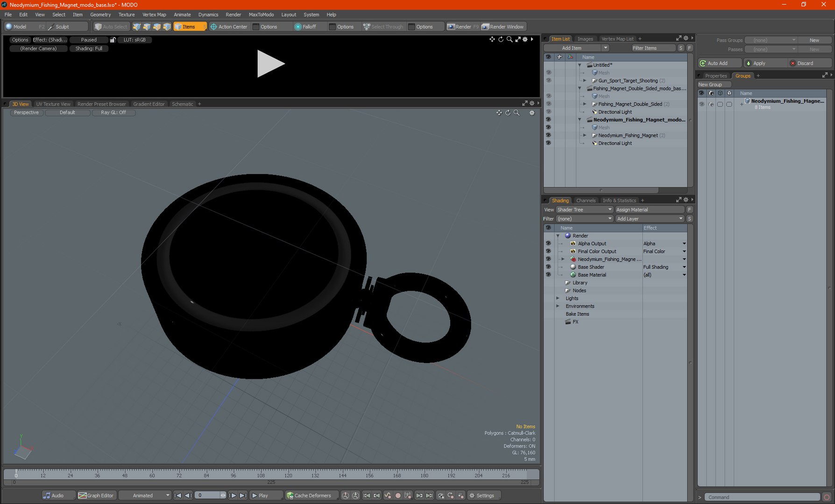Switch to the UV Texture View tab
This screenshot has height=504, width=835.
53,104
